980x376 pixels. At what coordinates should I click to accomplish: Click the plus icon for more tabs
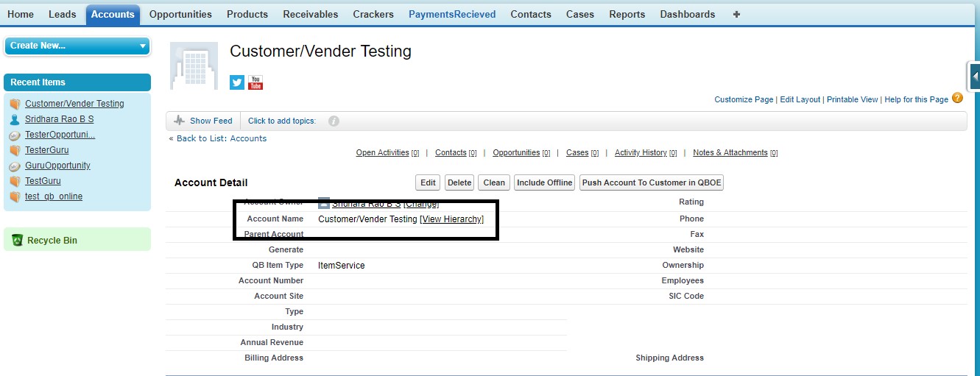[x=736, y=14]
